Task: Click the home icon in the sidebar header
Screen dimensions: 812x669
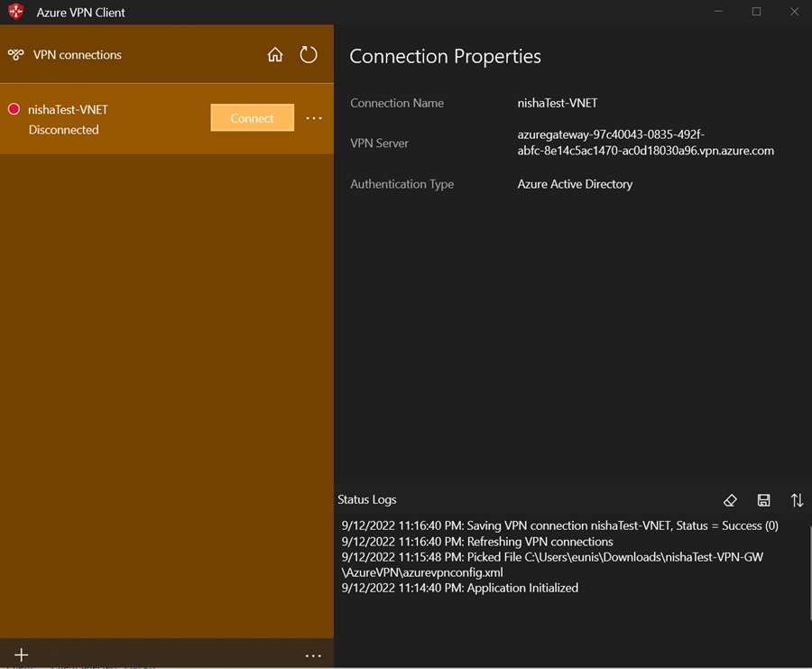Action: pos(275,54)
